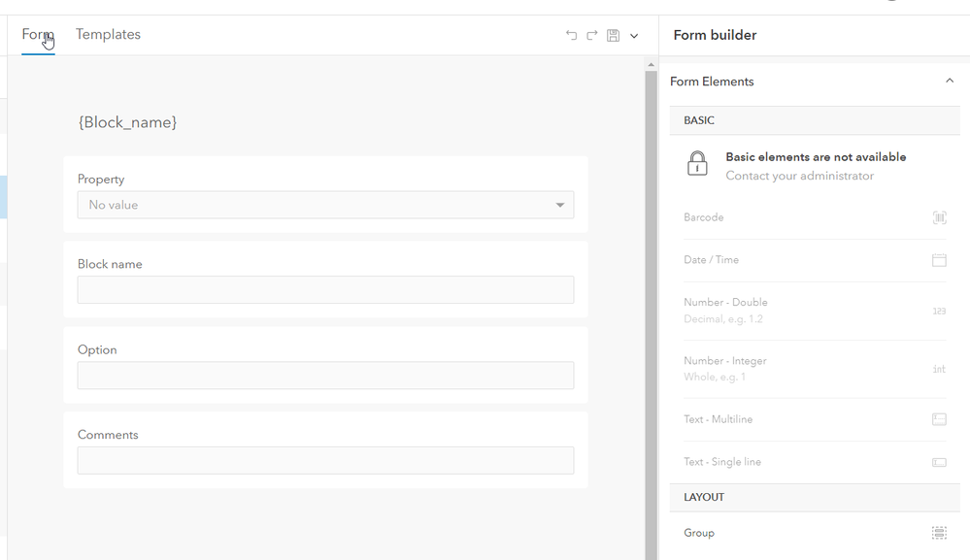Click the Comments input field
The image size is (970, 560).
[x=325, y=460]
